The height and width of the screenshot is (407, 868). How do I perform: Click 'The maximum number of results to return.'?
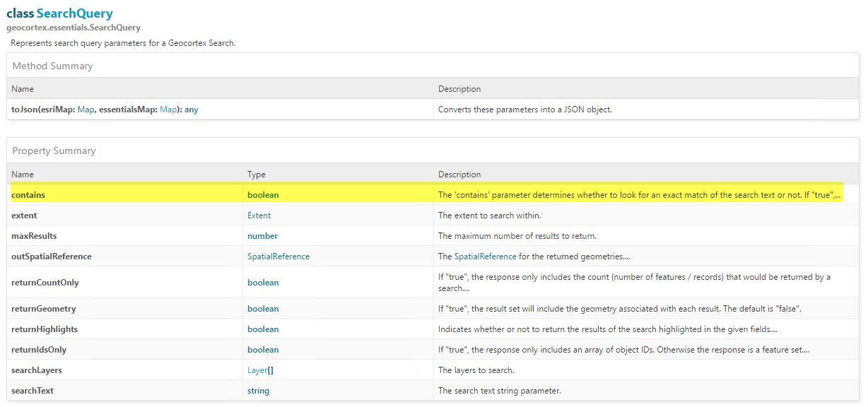(x=517, y=235)
